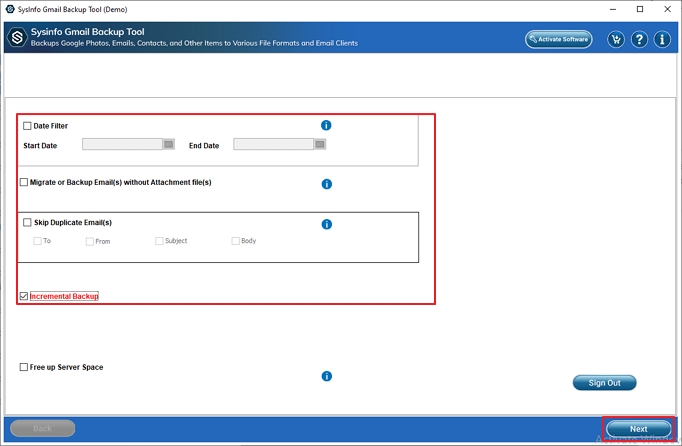Check Migrate or Backup Email(s) without Attachment
Viewport: 682px width, 446px height.
click(x=24, y=182)
